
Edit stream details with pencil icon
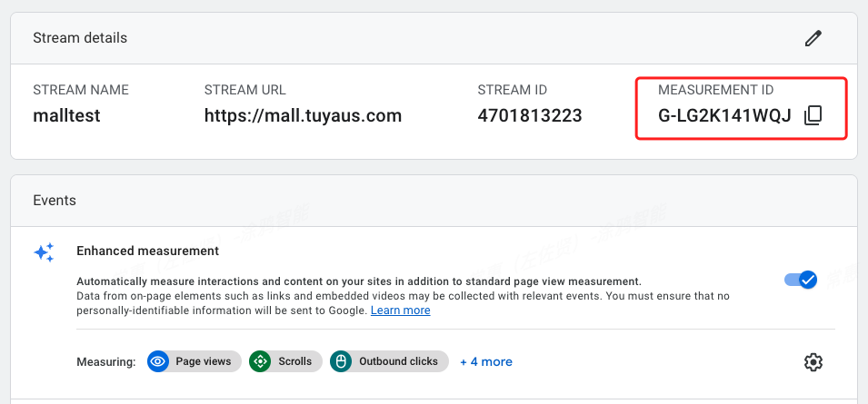click(813, 38)
